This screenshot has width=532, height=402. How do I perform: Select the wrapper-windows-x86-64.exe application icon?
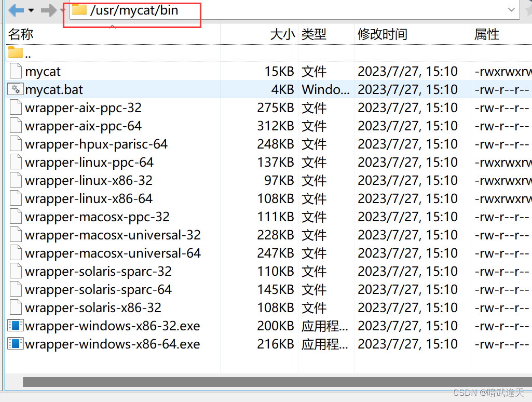tap(16, 344)
